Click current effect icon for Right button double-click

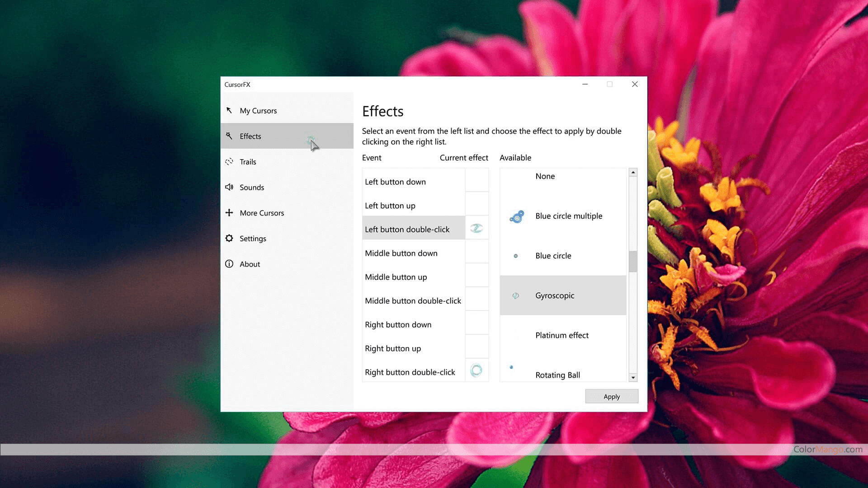(476, 371)
